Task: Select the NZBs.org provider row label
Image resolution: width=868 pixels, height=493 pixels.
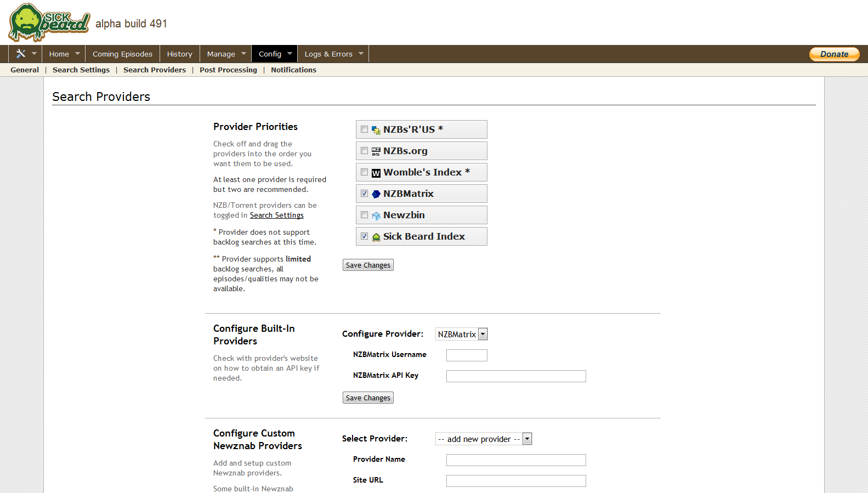Action: click(405, 151)
